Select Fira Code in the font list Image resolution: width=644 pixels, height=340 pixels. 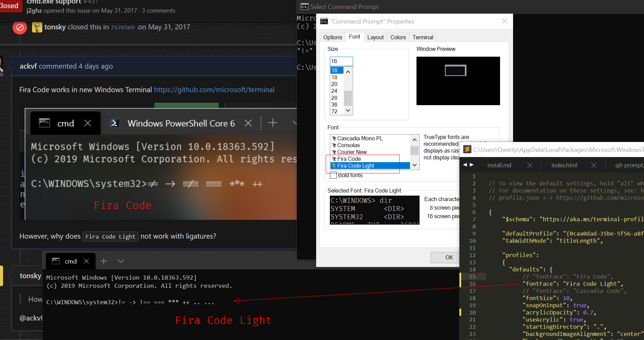pos(349,158)
